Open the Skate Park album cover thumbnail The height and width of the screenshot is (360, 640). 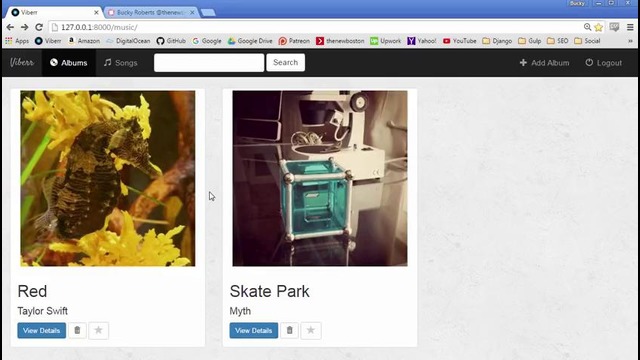pyautogui.click(x=320, y=178)
